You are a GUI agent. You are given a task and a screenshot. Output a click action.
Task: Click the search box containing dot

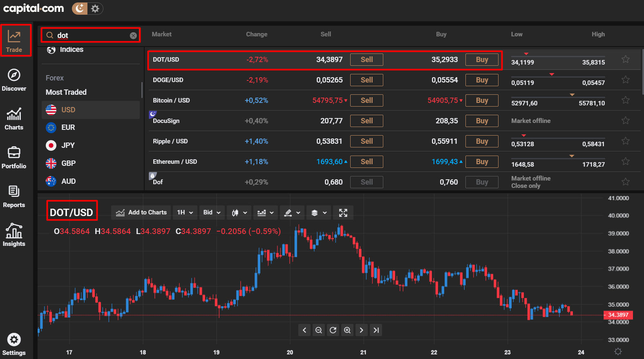(x=91, y=35)
